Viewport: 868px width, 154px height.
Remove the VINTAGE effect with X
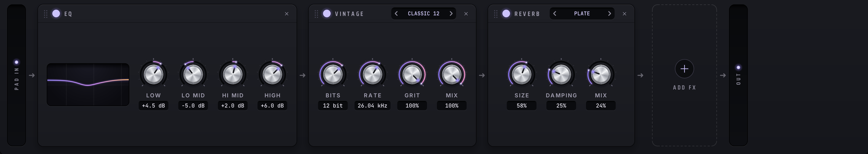(466, 14)
